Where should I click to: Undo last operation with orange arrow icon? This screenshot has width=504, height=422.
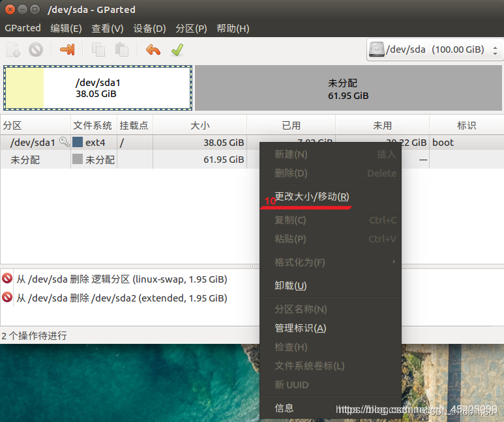click(153, 49)
